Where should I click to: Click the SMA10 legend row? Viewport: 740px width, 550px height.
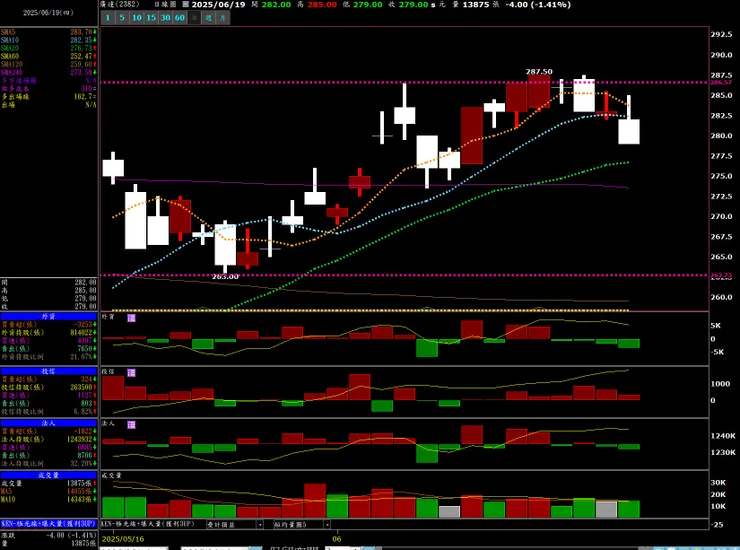click(49, 40)
